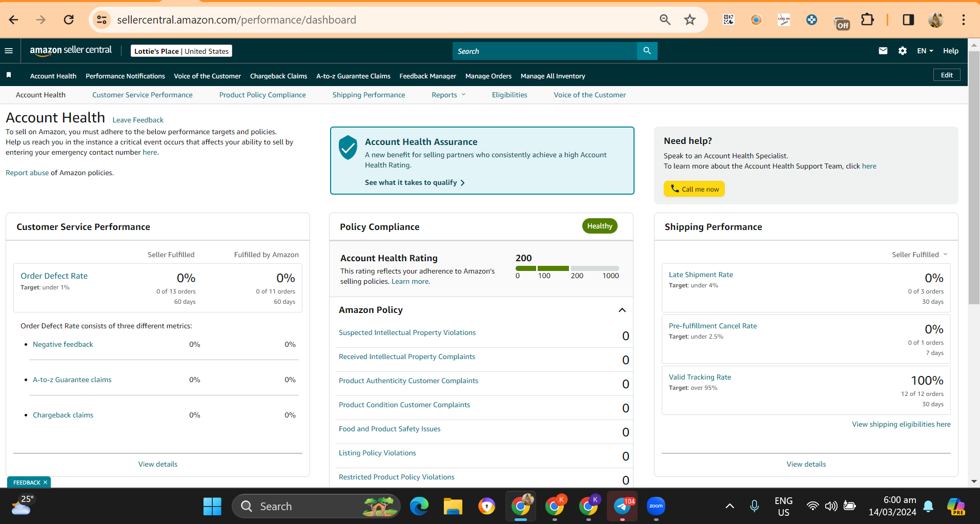The image size is (980, 524).
Task: Open Chargeback Claims in favorites bar
Action: (278, 76)
